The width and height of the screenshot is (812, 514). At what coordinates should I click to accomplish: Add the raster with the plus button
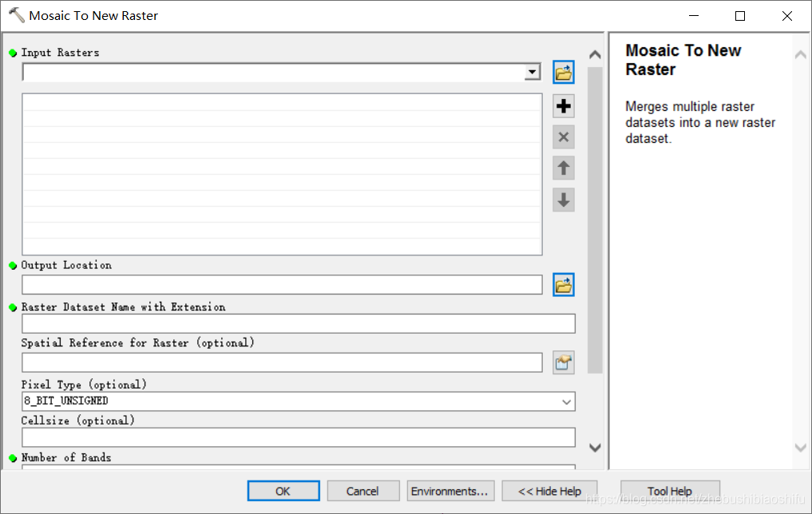point(564,106)
